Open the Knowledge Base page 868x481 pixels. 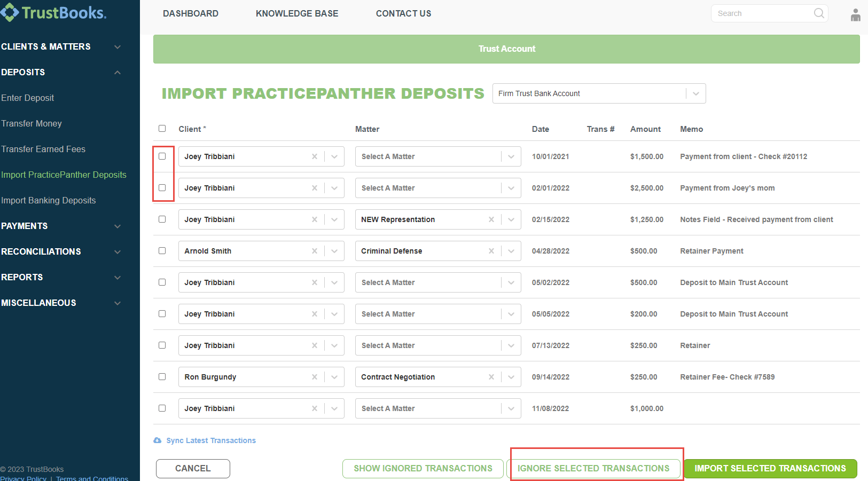pyautogui.click(x=297, y=13)
